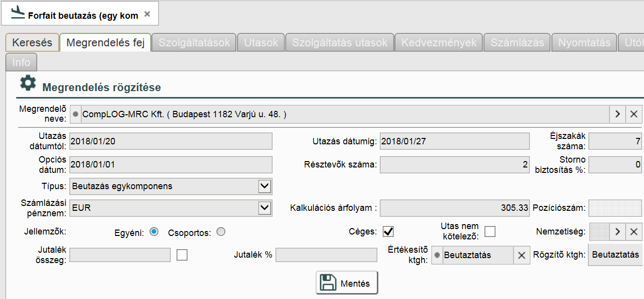
Task: Expand the Típus dropdown
Action: point(265,186)
